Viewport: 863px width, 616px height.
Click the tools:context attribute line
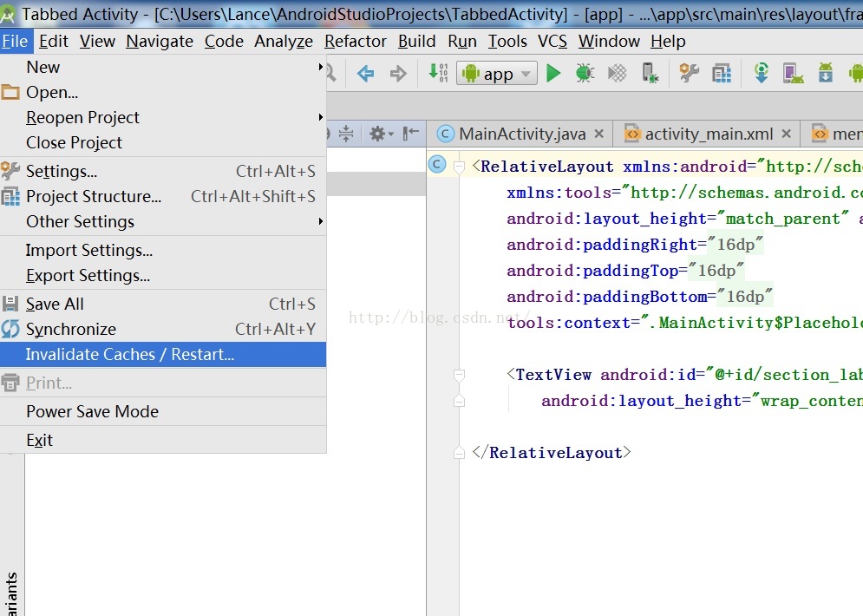684,323
